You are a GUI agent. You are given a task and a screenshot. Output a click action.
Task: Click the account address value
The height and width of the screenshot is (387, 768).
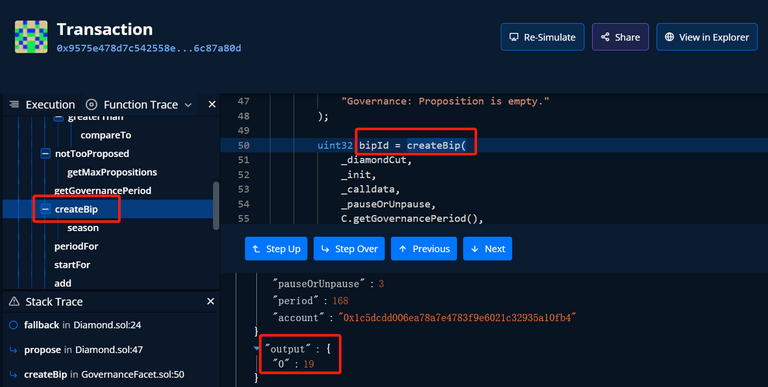pyautogui.click(x=458, y=317)
